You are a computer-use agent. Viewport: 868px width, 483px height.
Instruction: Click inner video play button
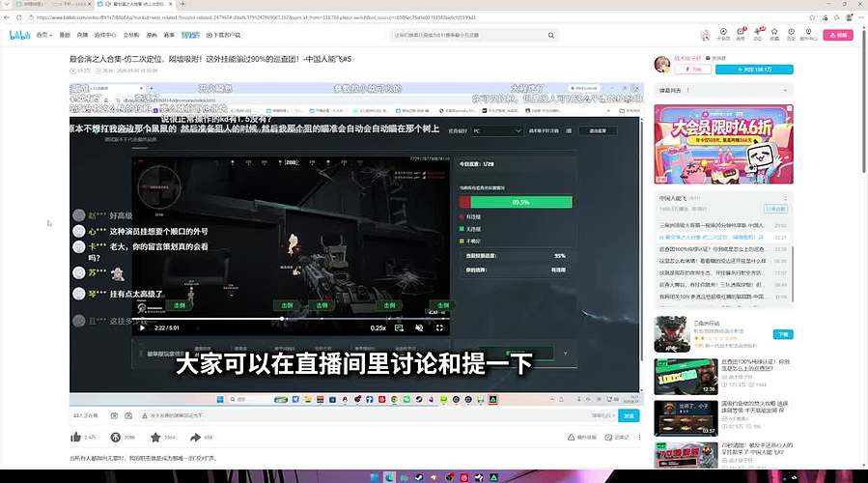142,327
